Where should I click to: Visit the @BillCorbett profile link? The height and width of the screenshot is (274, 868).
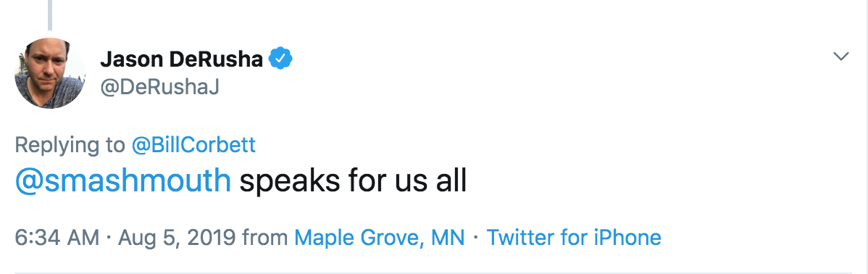[x=193, y=145]
